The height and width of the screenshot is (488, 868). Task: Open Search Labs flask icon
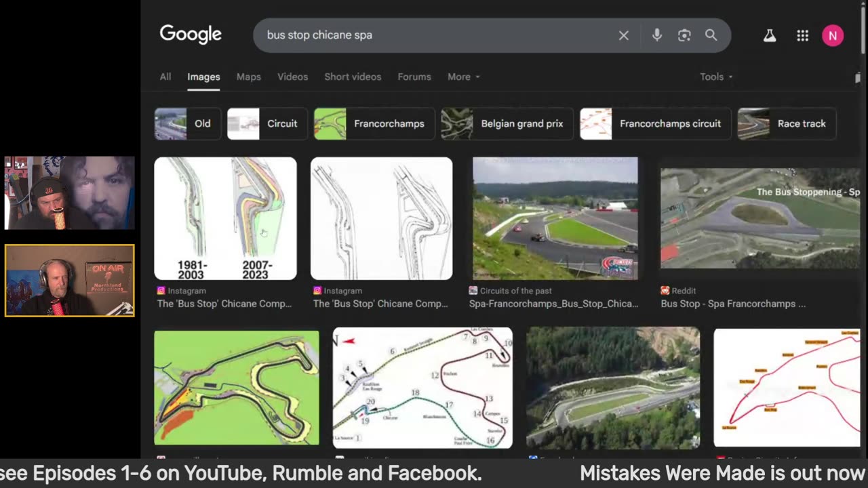(x=769, y=36)
